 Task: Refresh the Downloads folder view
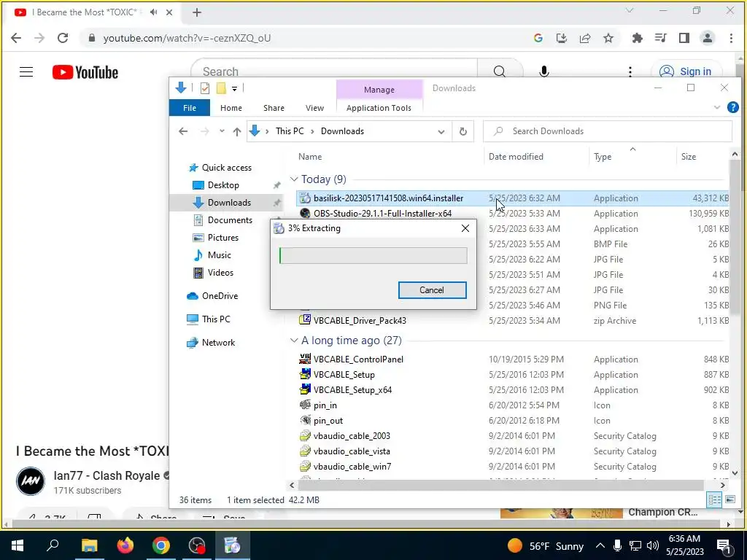point(462,131)
